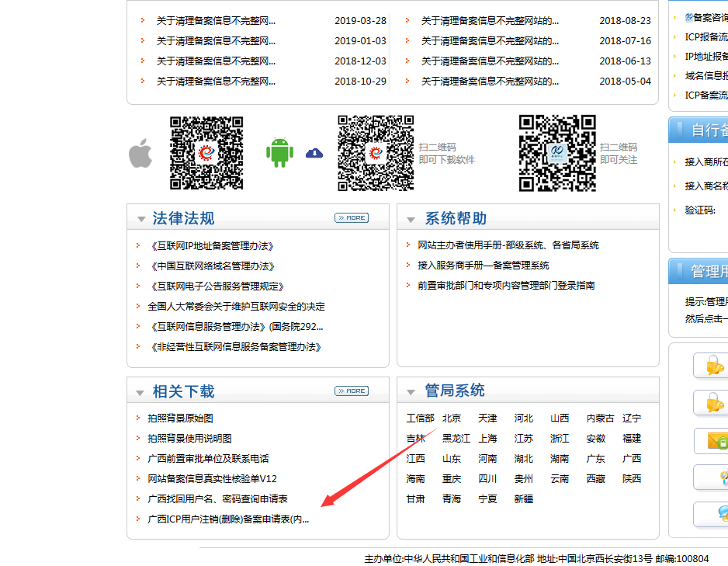Click the MORE button in 法律法规 panel
Viewport: 728px width, 566px height.
click(x=352, y=218)
